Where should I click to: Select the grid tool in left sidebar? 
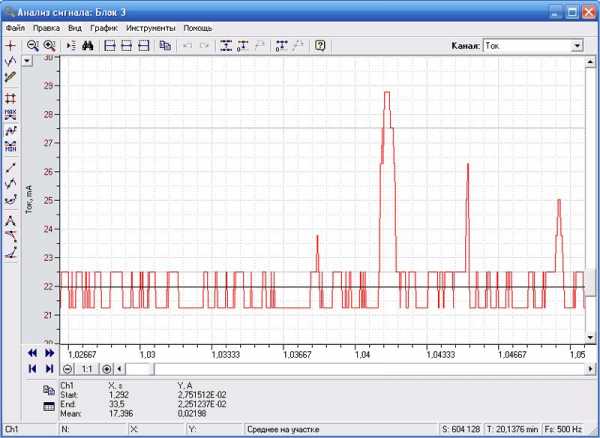11,98
